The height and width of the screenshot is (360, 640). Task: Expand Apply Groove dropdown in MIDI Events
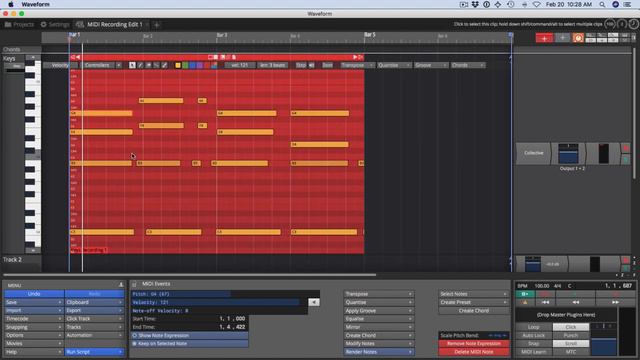(378, 311)
